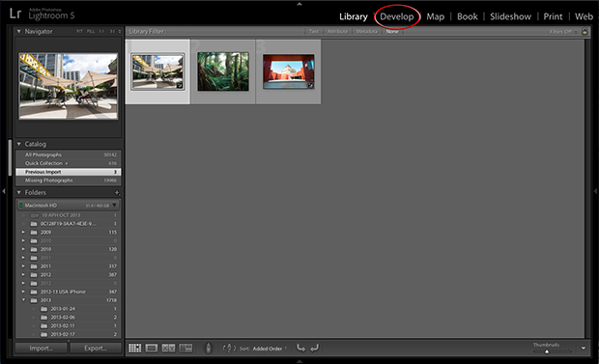Switch to Loupe view icon in toolbar

(152, 348)
